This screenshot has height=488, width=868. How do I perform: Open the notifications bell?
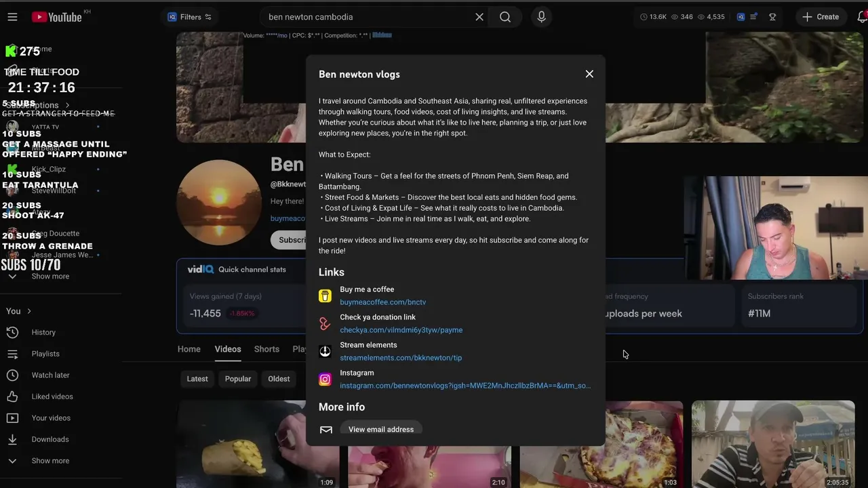862,17
